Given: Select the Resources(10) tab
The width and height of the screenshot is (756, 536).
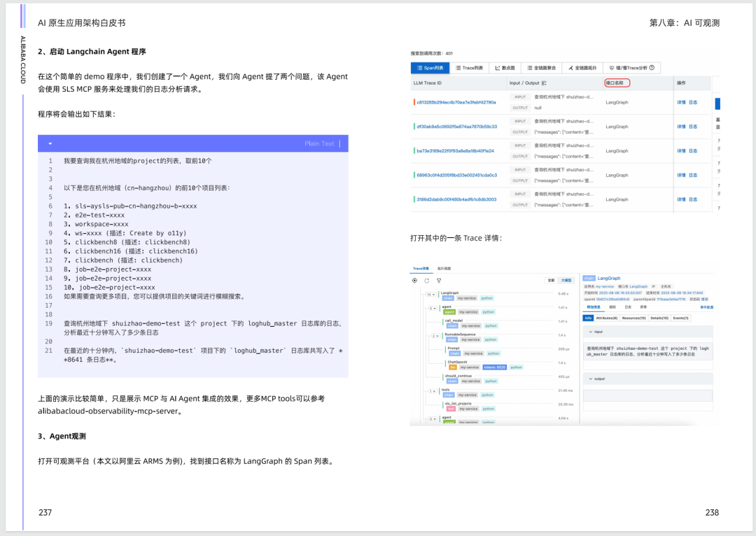Looking at the screenshot, I should (633, 318).
